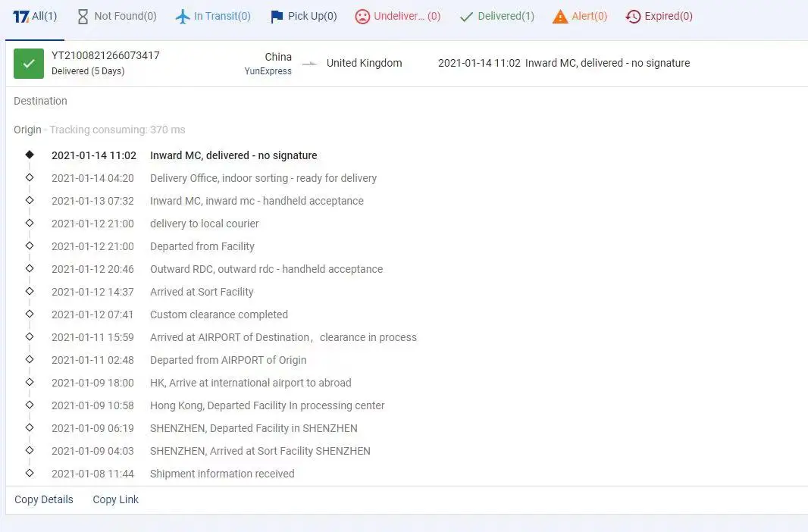Viewport: 808px width, 532px height.
Task: Click the clock Expired icon
Action: [633, 16]
